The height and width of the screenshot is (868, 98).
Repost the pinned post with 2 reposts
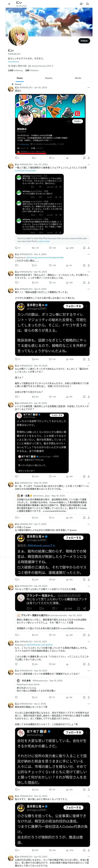(34, 158)
